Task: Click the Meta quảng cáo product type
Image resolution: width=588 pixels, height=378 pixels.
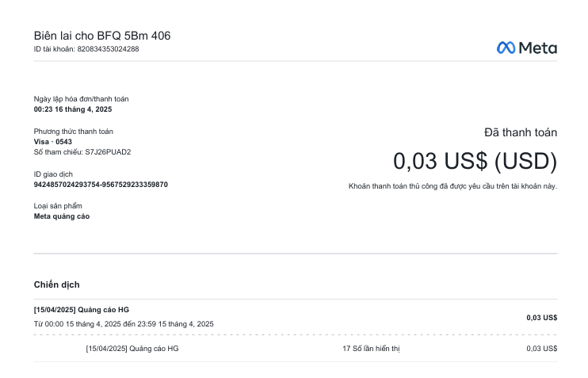Action: (61, 216)
